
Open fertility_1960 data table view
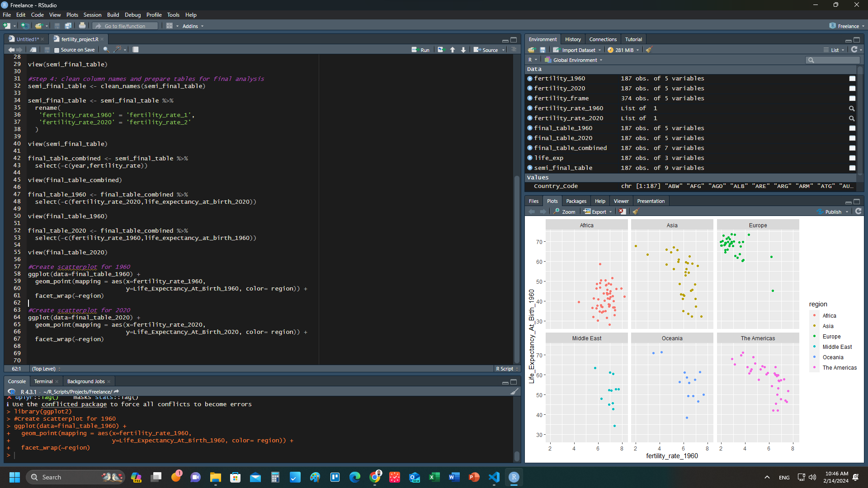pyautogui.click(x=852, y=79)
